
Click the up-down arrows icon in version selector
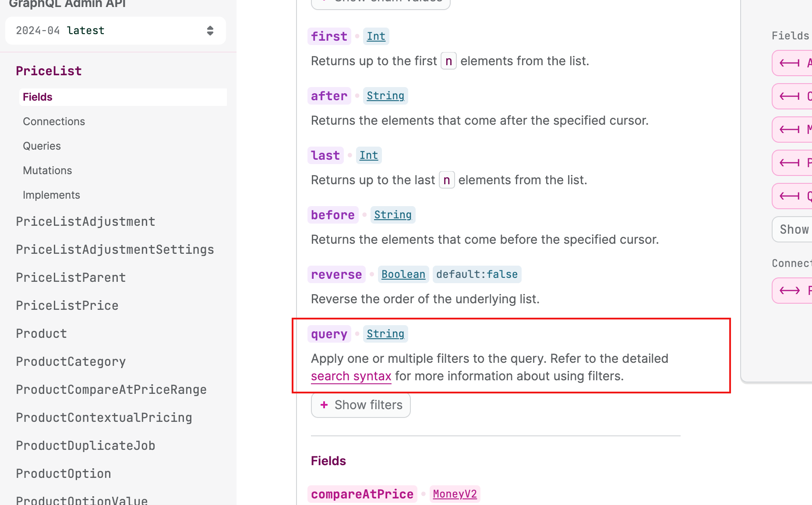point(210,31)
